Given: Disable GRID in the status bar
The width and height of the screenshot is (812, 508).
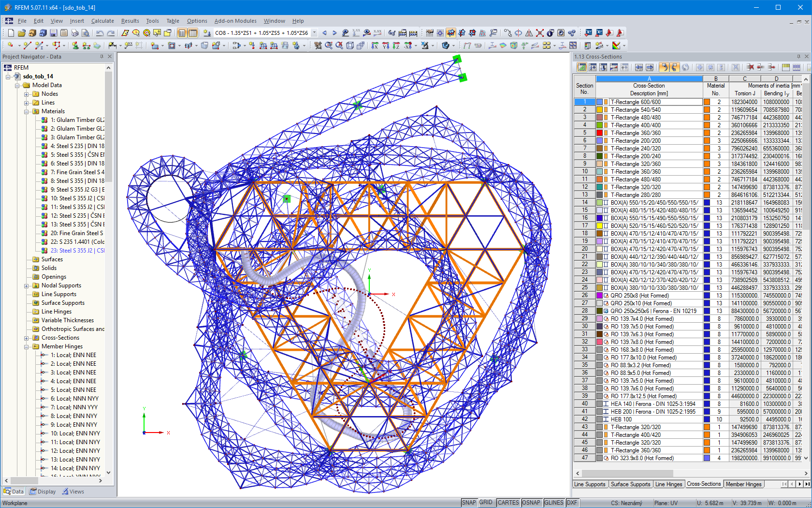Looking at the screenshot, I should (x=486, y=503).
